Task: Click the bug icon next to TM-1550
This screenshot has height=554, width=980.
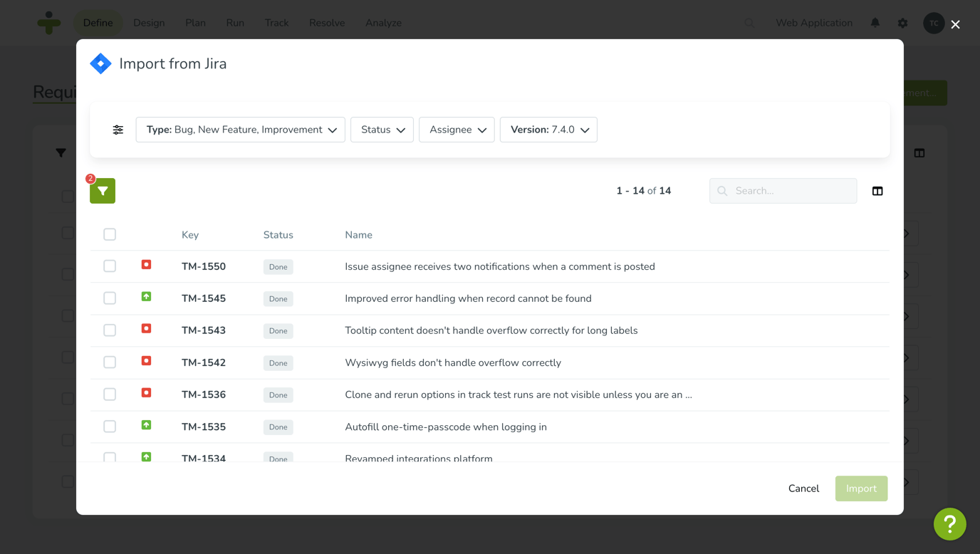Action: 146,264
